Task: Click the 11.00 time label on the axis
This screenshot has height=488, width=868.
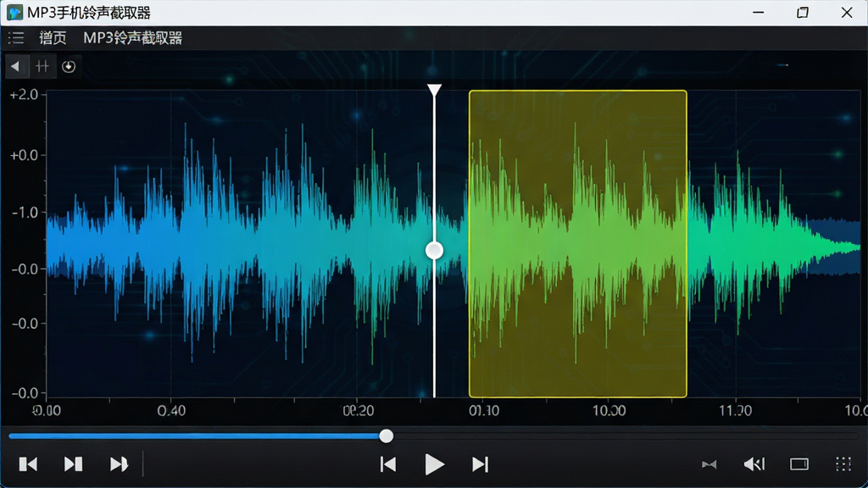Action: 736,411
